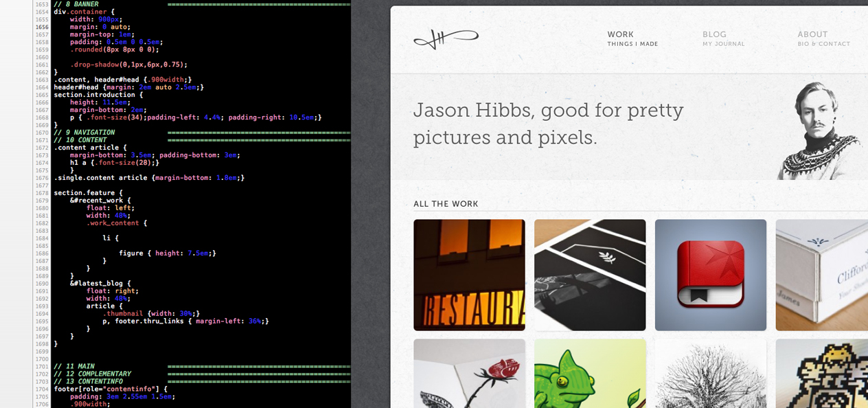Image resolution: width=868 pixels, height=408 pixels.
Task: Click the '&#latest_blog {' code line
Action: [x=100, y=284]
